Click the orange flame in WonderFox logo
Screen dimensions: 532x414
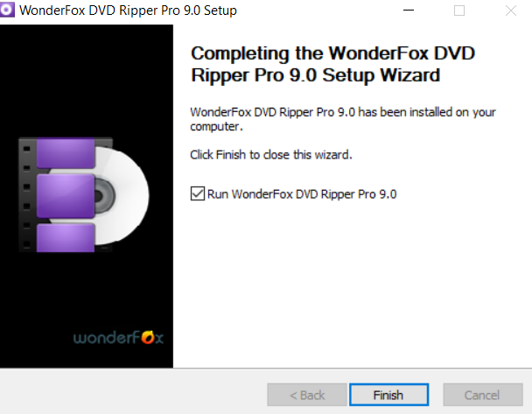click(x=148, y=337)
